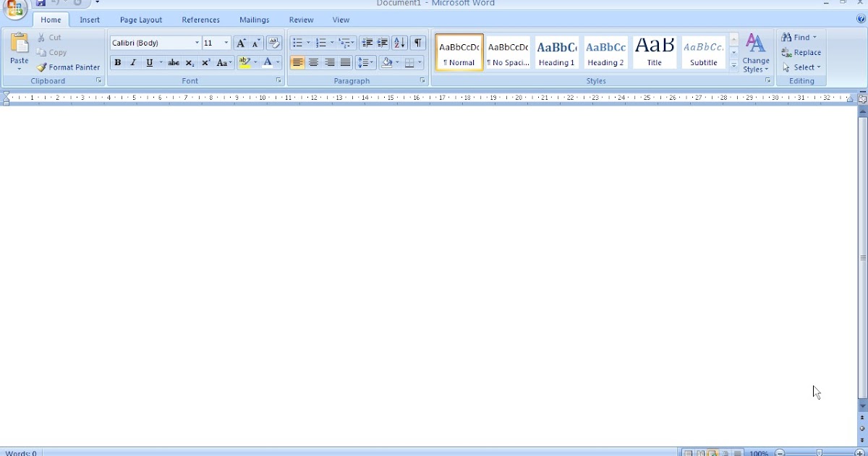Open the Change Styles menu
Screen dimensions: 868x456
pos(756,52)
